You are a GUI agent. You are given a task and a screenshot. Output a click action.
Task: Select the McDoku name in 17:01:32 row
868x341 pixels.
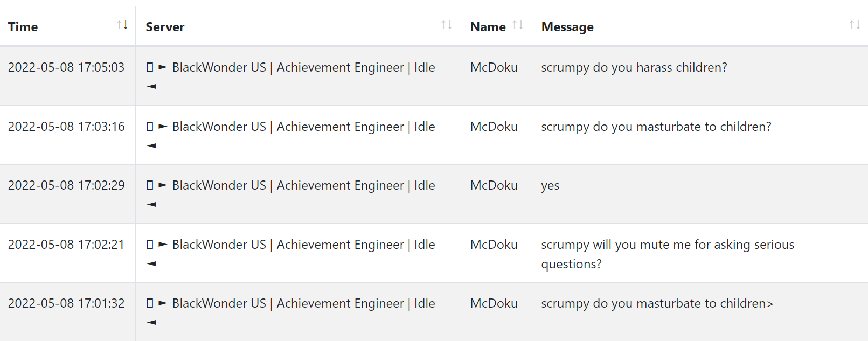[x=494, y=303]
